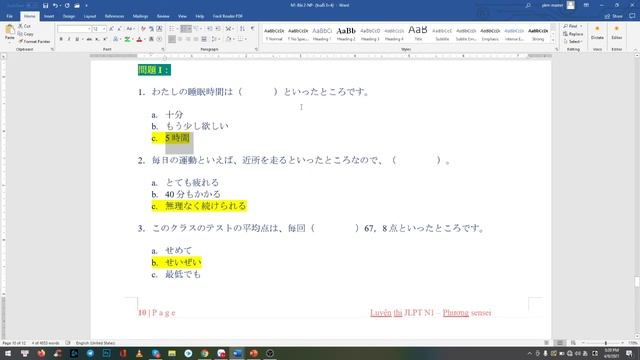
Task: Toggle italic formatting
Action: tap(69, 39)
